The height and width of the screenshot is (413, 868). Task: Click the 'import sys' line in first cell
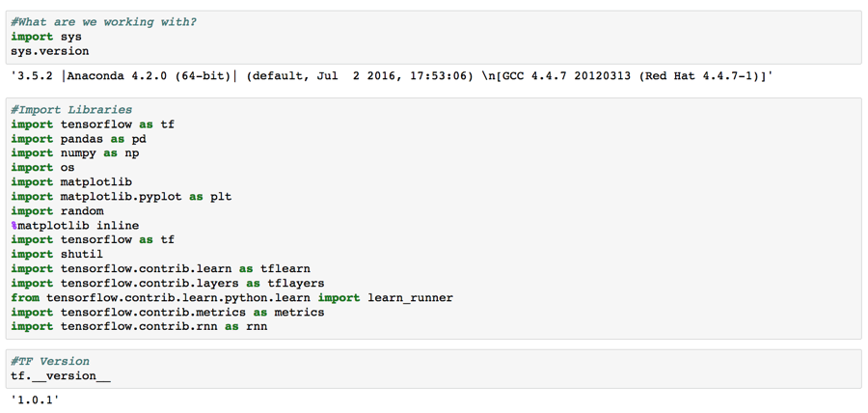pyautogui.click(x=46, y=37)
